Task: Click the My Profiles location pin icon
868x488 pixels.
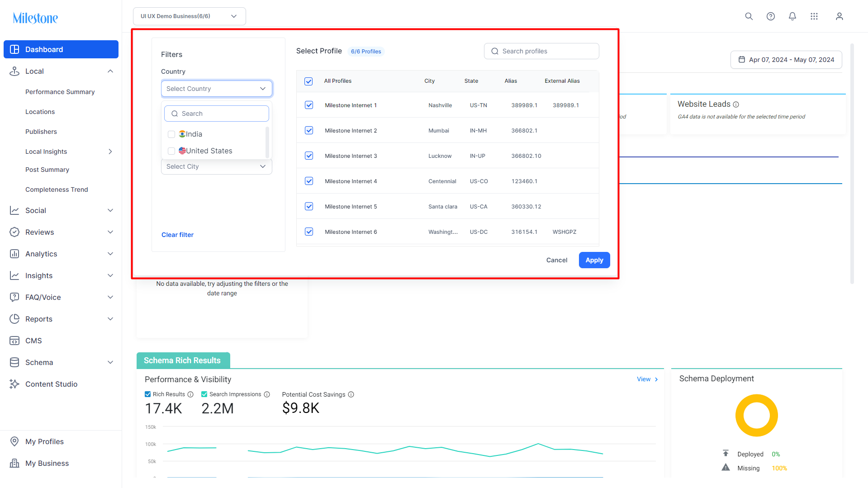Action: click(14, 441)
